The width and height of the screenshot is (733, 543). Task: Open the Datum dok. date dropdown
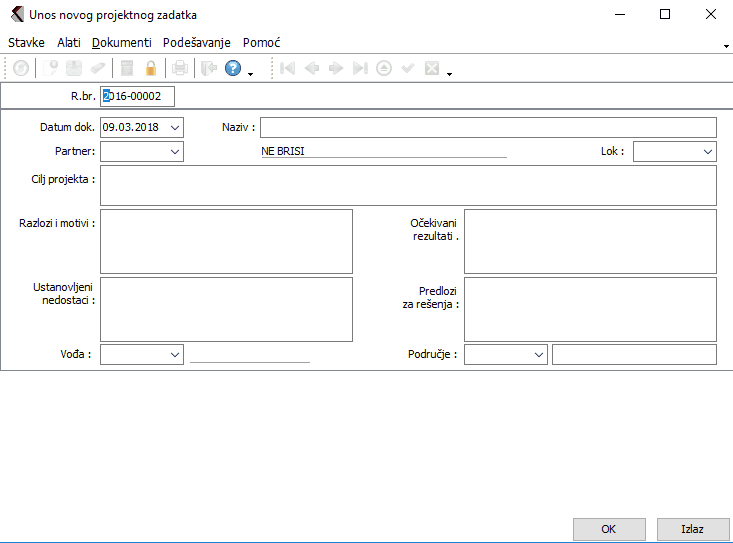pos(175,127)
